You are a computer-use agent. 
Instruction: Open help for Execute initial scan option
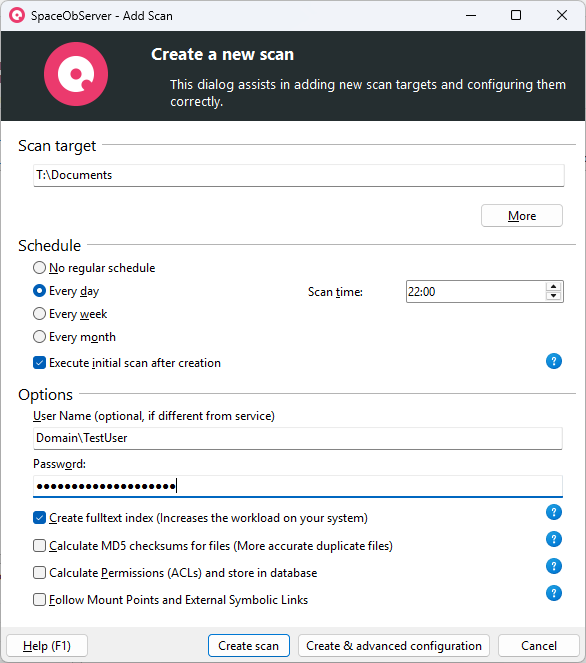[x=553, y=361]
